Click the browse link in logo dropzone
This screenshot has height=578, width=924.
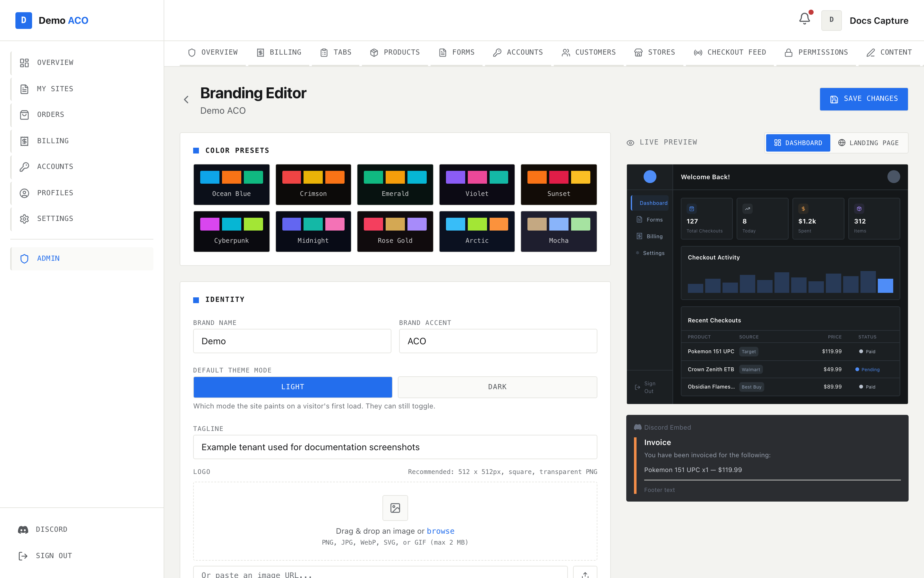[x=440, y=531]
